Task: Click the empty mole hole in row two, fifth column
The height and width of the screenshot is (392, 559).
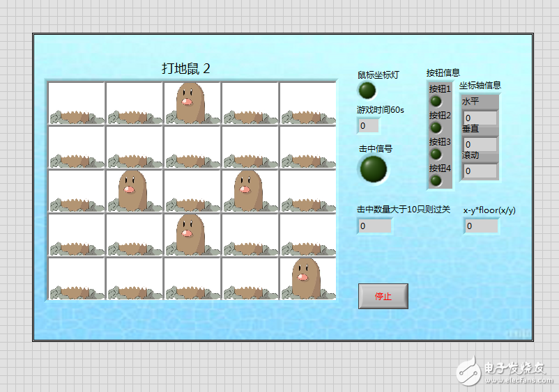Action: [x=307, y=147]
